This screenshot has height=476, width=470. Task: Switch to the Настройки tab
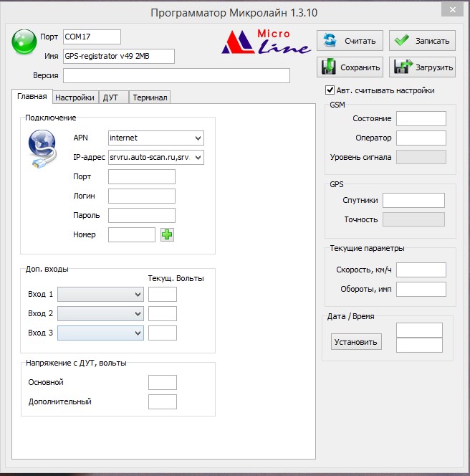75,97
